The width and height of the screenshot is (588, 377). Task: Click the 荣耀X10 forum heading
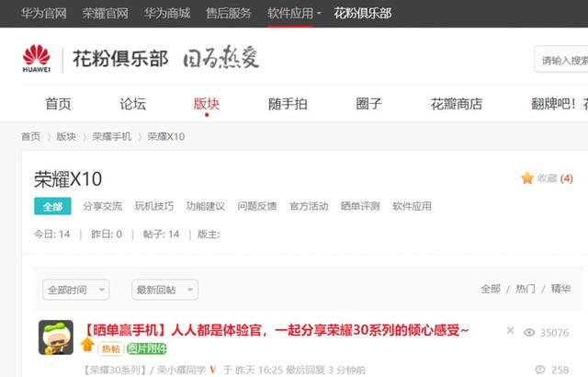(x=68, y=179)
